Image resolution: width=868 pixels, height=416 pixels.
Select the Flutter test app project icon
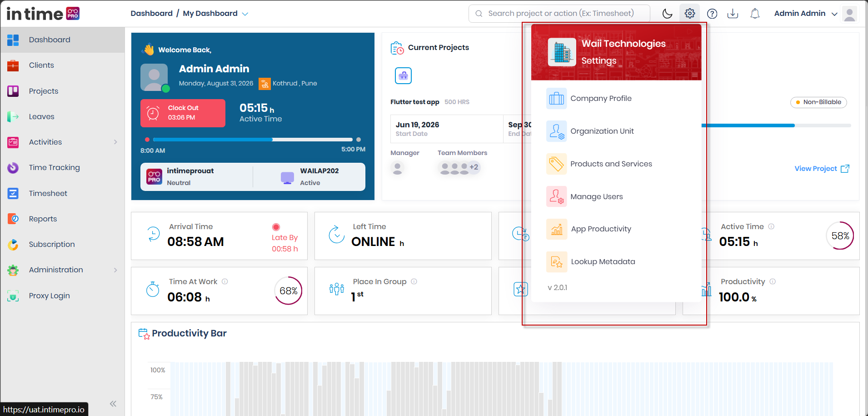403,75
